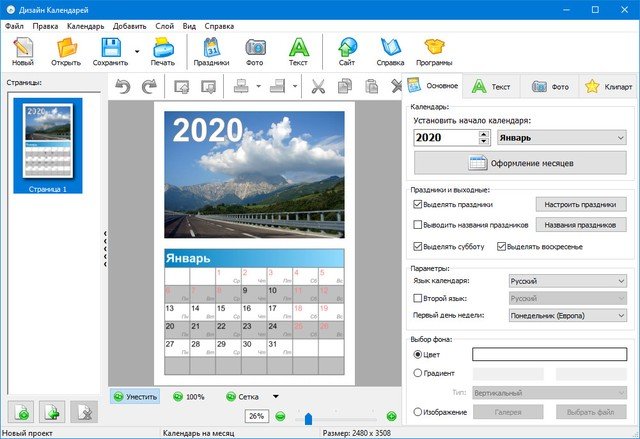This screenshot has width=640, height=439.
Task: Click the Фото camera toolbar icon
Action: point(256,48)
